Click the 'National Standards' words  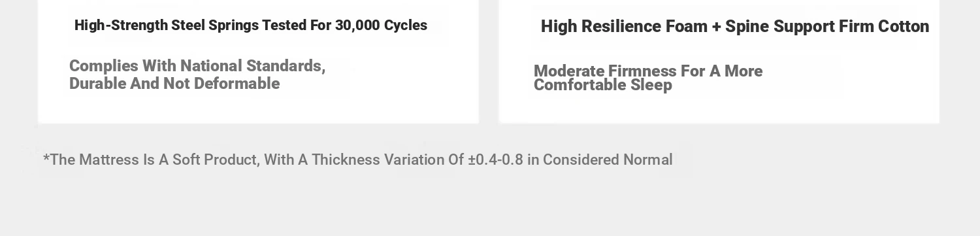coord(253,66)
